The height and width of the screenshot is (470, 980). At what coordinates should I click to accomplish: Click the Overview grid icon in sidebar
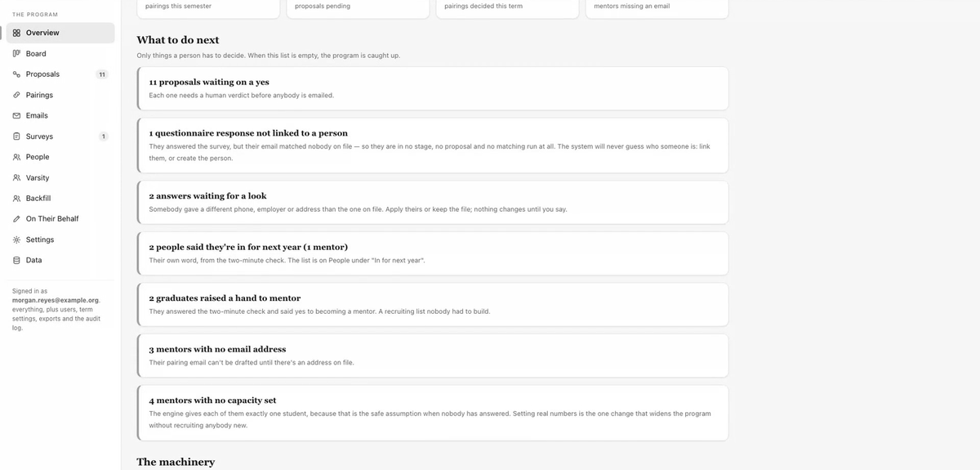coord(16,33)
